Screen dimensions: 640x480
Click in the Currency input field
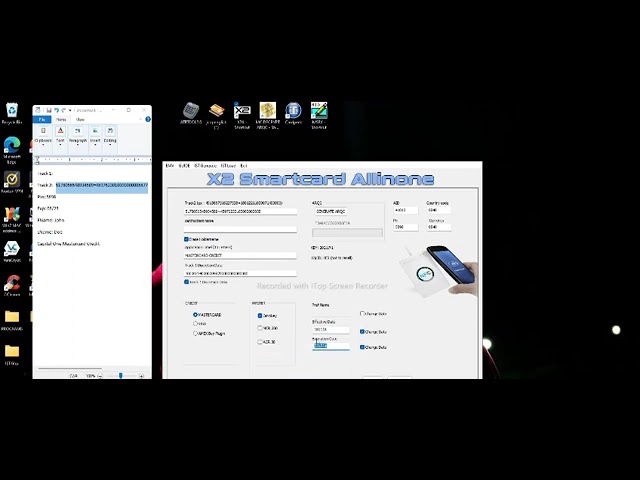point(439,227)
